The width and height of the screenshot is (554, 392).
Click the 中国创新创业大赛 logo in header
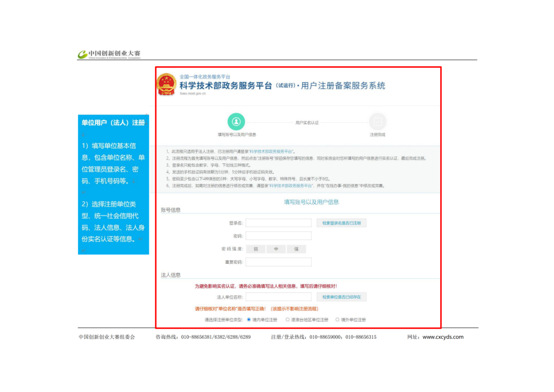point(109,54)
